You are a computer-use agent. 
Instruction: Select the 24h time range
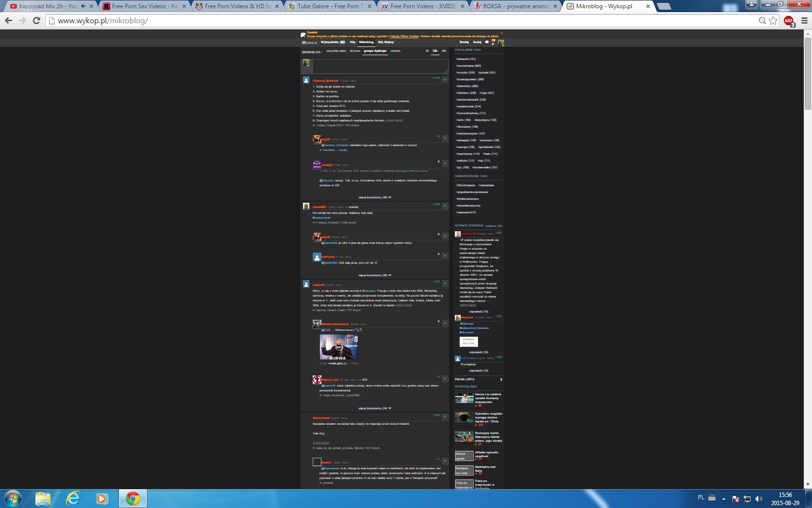tap(444, 51)
